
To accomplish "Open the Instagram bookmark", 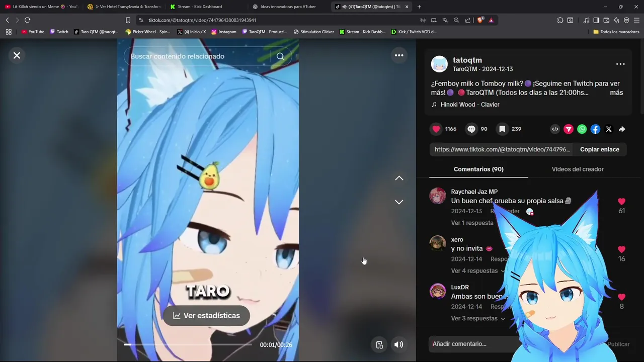I will [224, 32].
